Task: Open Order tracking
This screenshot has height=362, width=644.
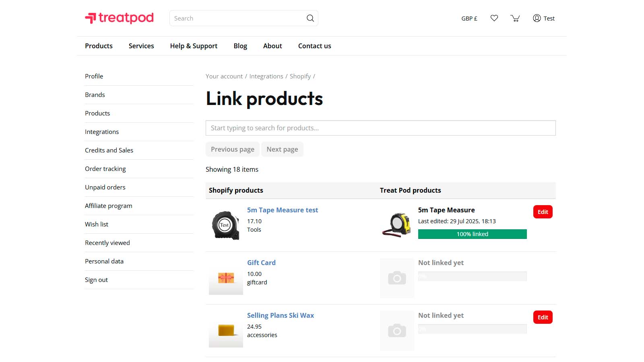Action: click(105, 169)
